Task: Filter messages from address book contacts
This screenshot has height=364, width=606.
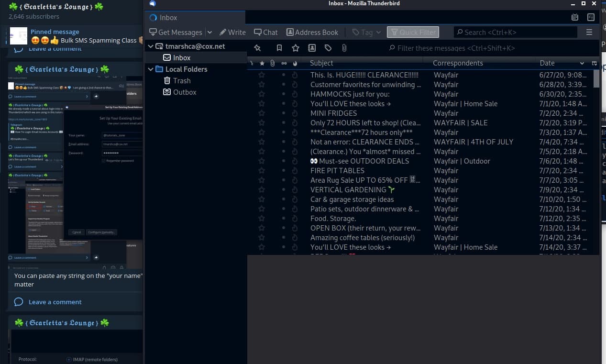Action: point(312,48)
